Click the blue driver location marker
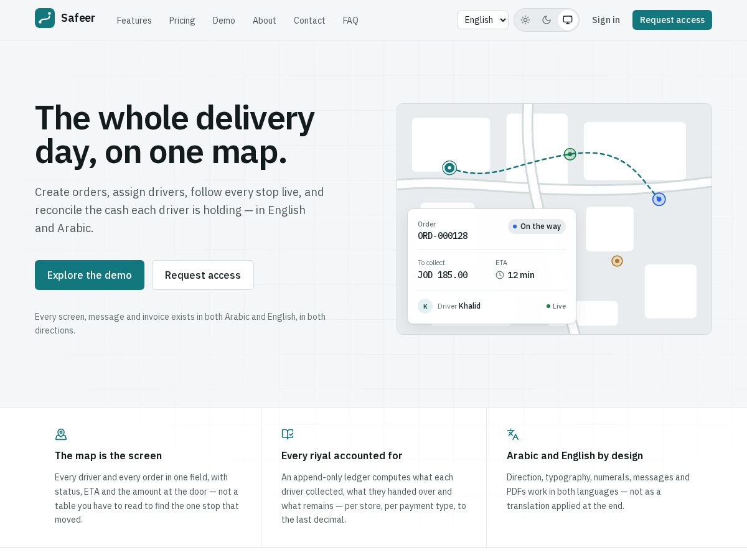The height and width of the screenshot is (560, 747). click(659, 199)
